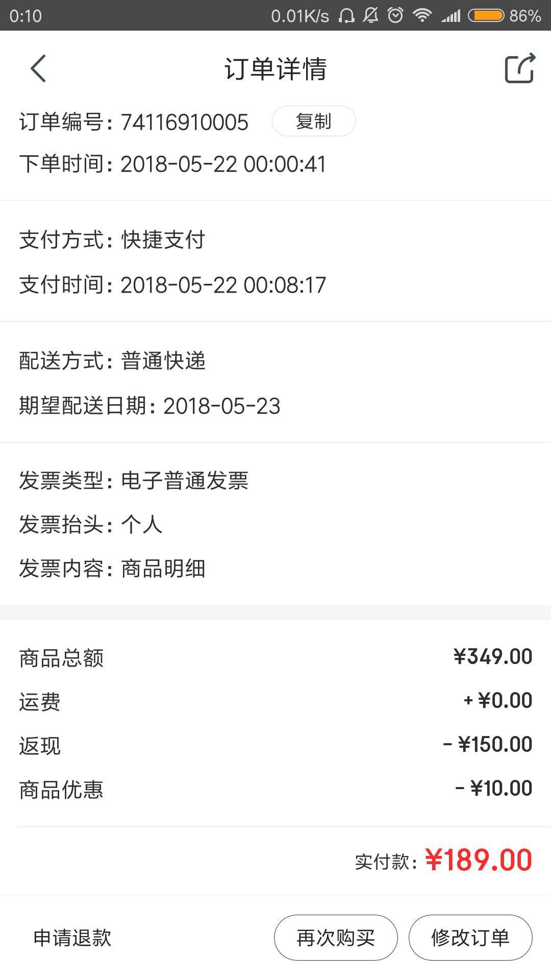The height and width of the screenshot is (980, 551).
Task: Open the share icon at top right
Action: pyautogui.click(x=520, y=68)
